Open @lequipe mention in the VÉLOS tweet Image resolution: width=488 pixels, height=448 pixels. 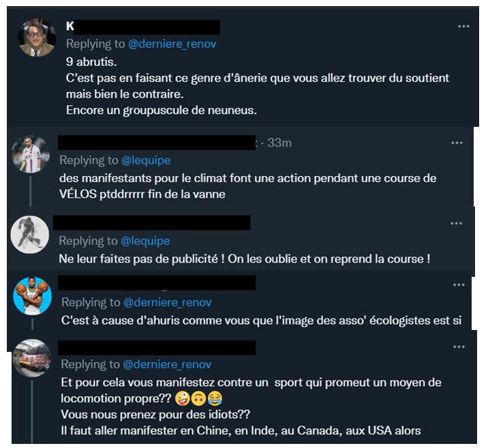point(146,160)
